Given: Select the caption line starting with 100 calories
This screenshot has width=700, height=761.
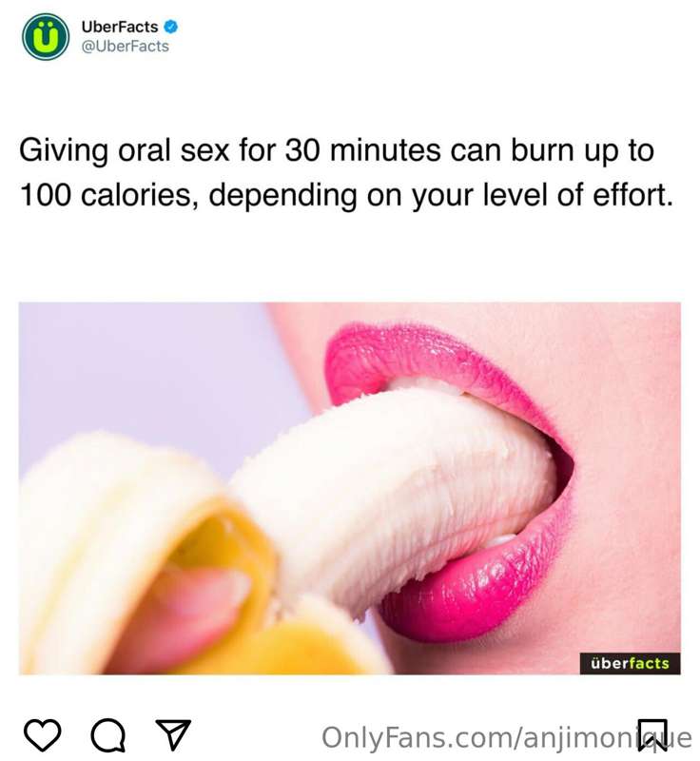Looking at the screenshot, I should [x=346, y=195].
